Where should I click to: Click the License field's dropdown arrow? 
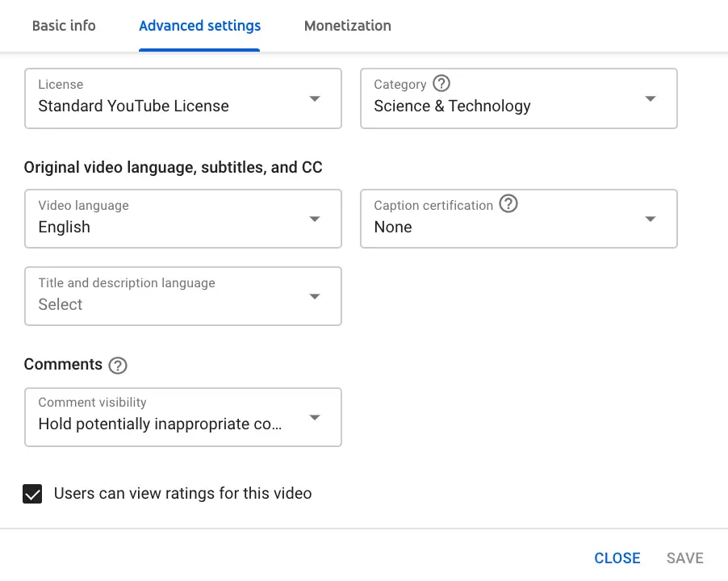(x=315, y=98)
